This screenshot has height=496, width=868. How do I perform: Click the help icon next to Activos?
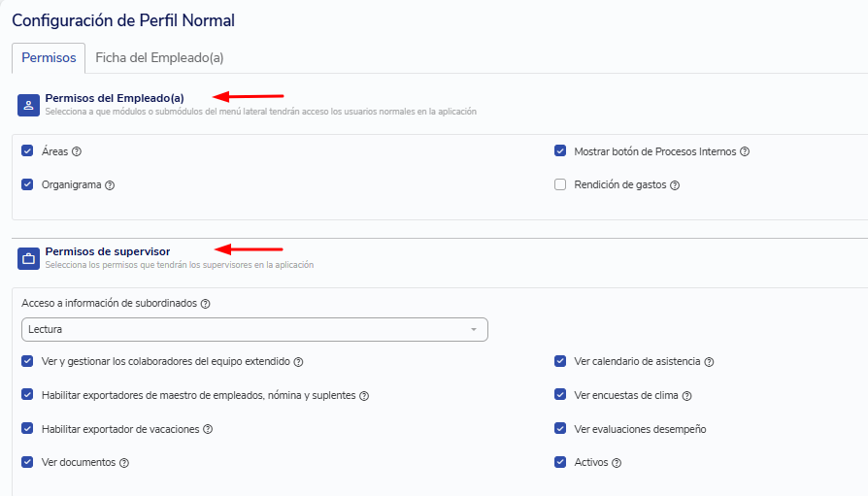point(617,463)
